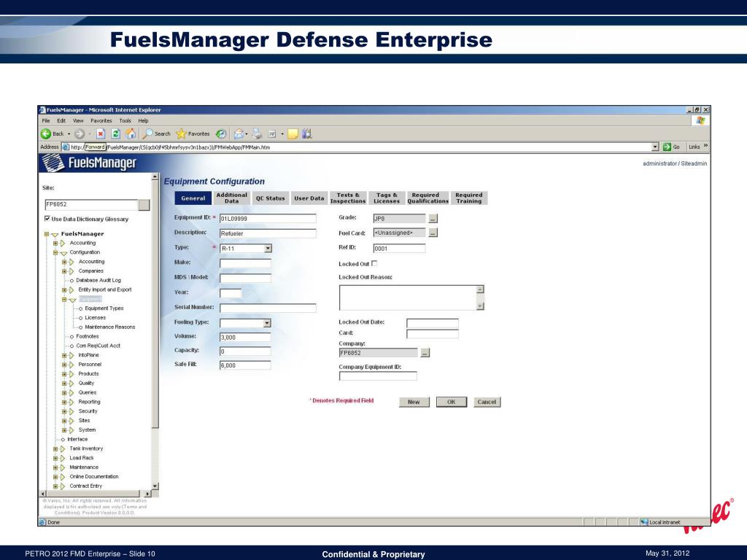Click the Grade browse ellipsis button
747x560 pixels.
[433, 219]
